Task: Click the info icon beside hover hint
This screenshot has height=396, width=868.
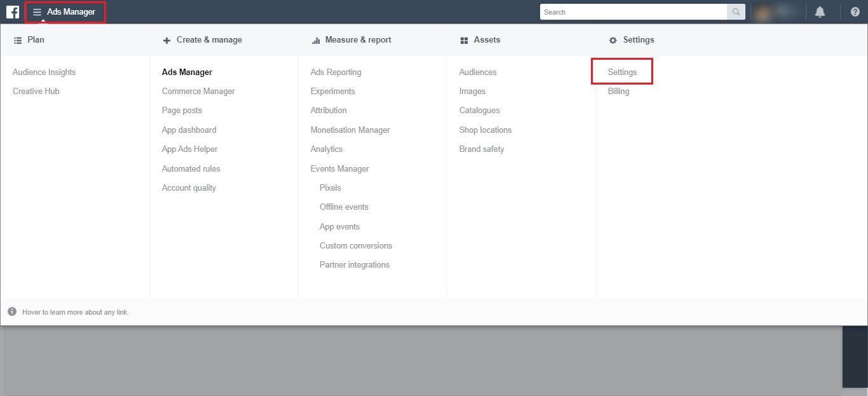Action: click(12, 312)
